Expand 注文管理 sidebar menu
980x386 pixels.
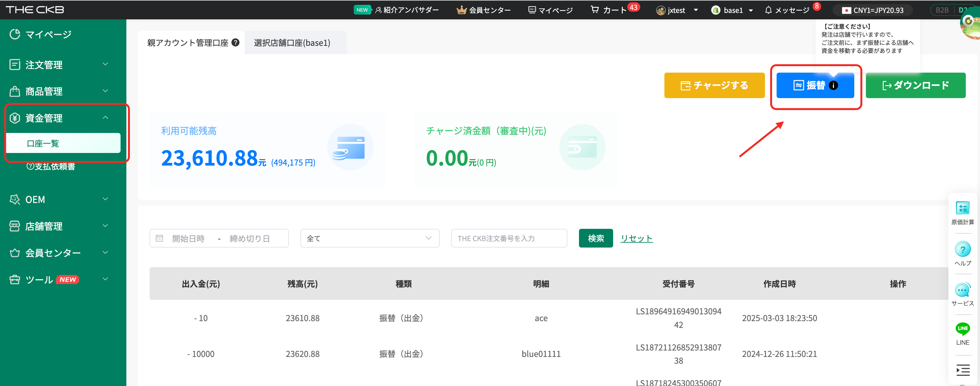pos(105,64)
